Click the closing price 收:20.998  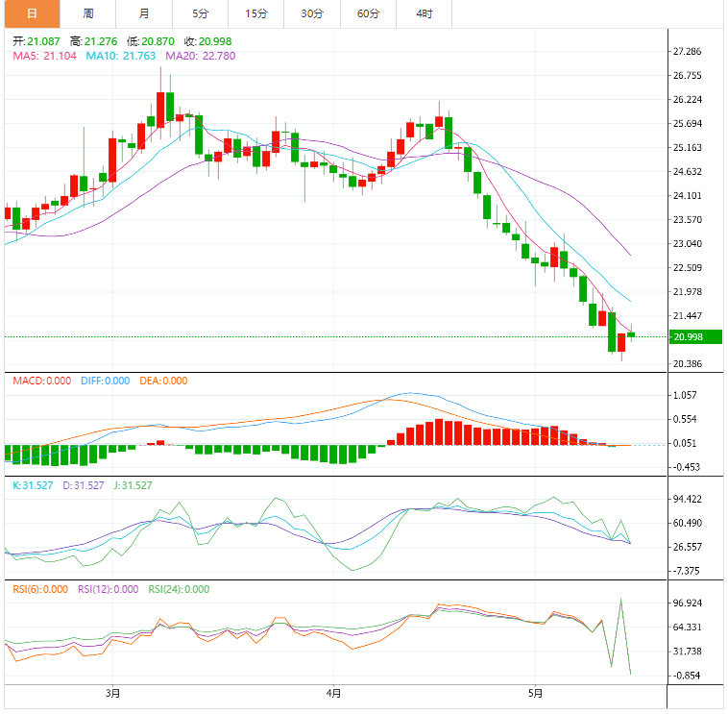(x=208, y=41)
